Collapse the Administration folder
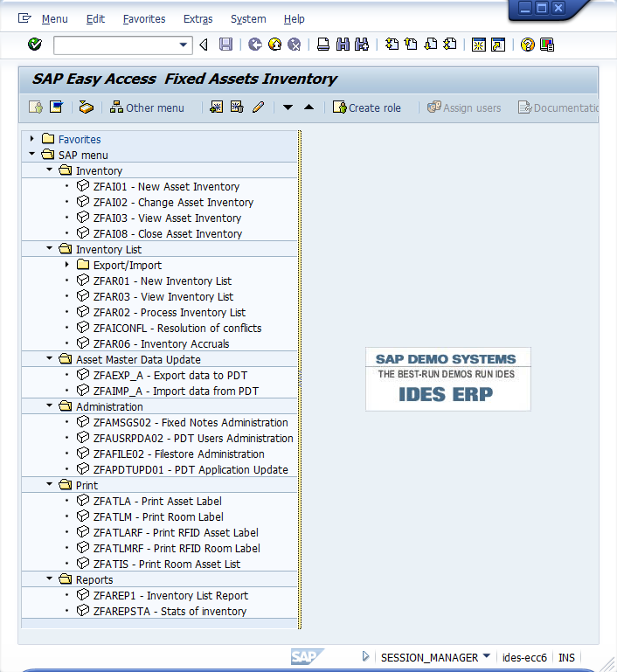Image resolution: width=617 pixels, height=672 pixels. (x=49, y=405)
